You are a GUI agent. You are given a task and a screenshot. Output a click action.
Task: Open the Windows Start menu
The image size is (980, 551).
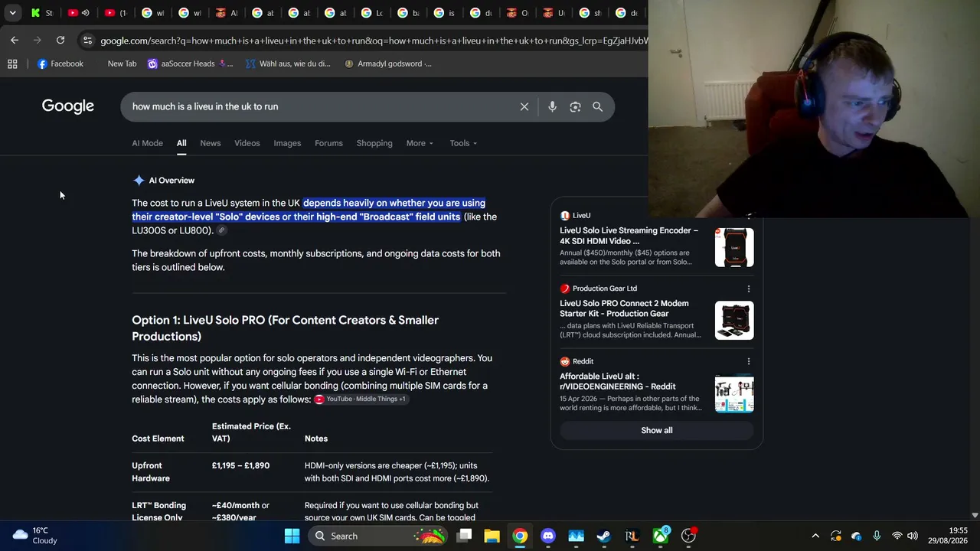coord(292,536)
